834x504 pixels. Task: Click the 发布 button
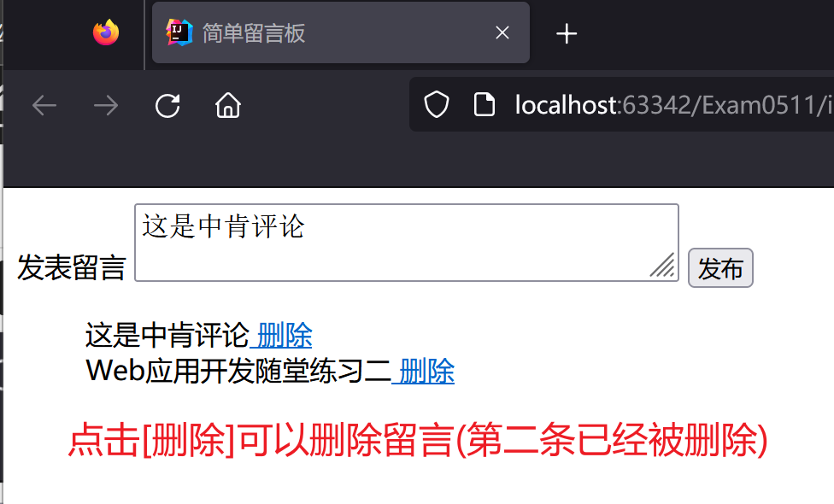tap(720, 268)
